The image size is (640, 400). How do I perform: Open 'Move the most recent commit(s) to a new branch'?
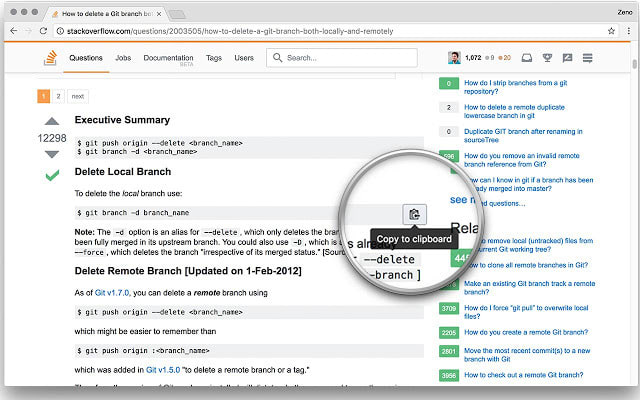(527, 355)
